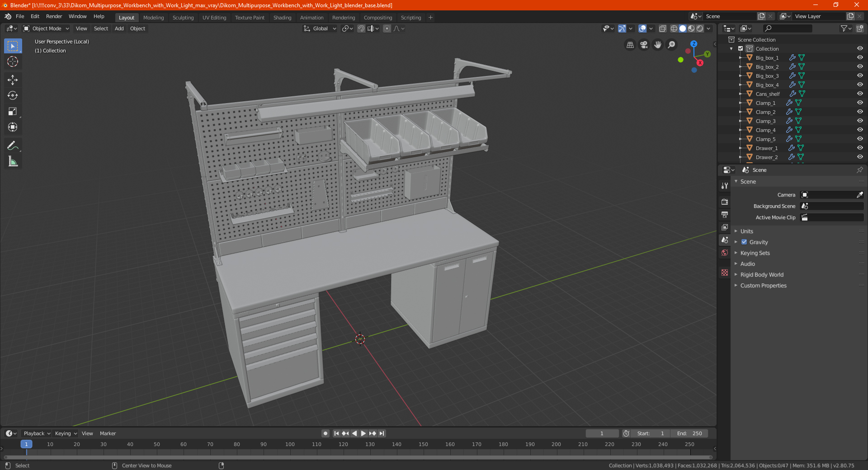The height and width of the screenshot is (470, 868).
Task: Open the Texture properties tab
Action: (725, 273)
